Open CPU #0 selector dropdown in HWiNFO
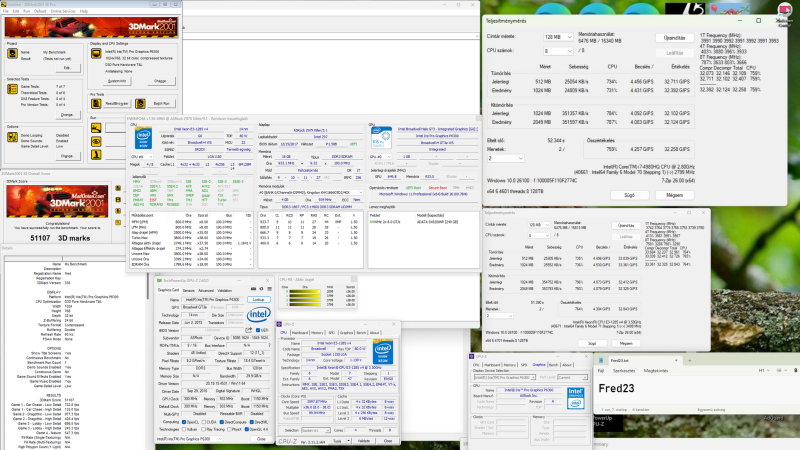800x450 pixels. (x=142, y=157)
